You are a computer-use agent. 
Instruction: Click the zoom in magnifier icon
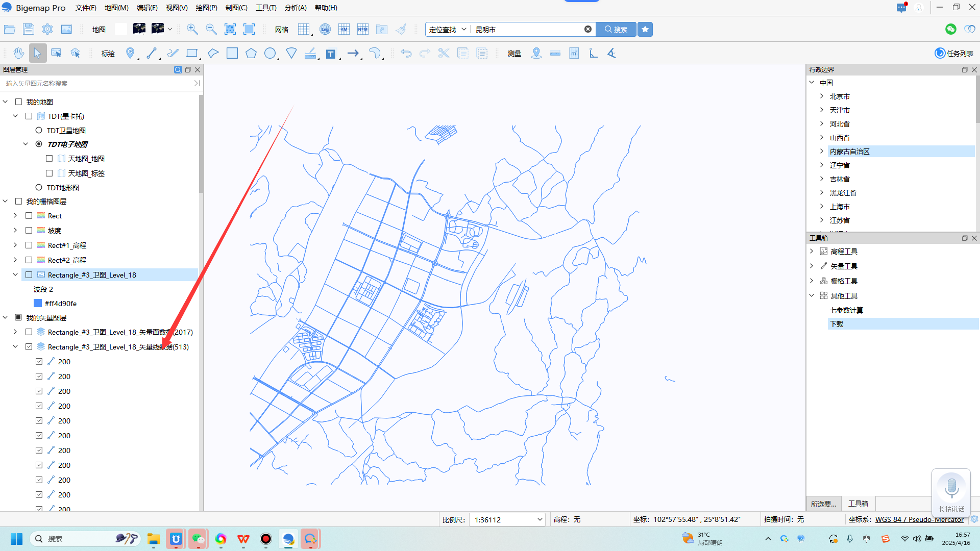click(192, 29)
